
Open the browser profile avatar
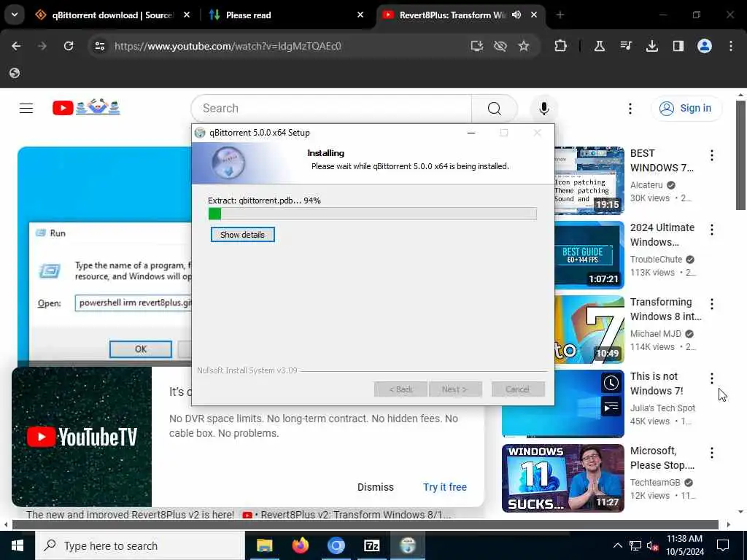coord(705,46)
